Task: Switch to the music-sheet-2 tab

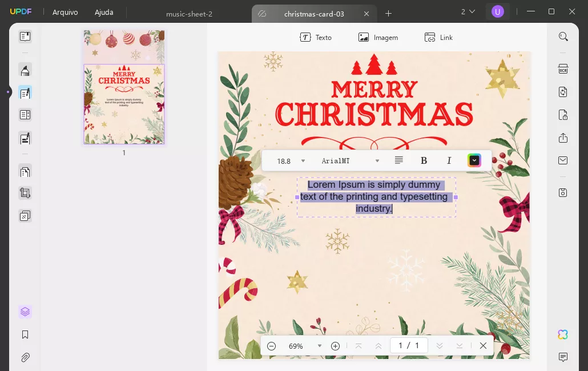Action: [x=190, y=14]
